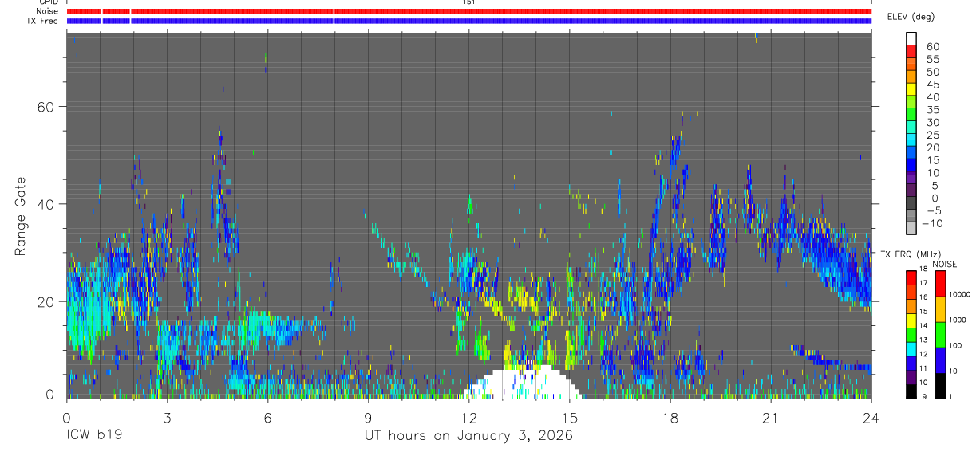Click the white top swatch of ELEV colorbar
This screenshot has width=980, height=452.
tap(911, 38)
